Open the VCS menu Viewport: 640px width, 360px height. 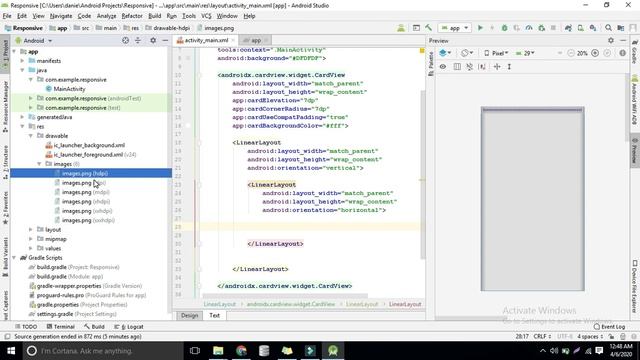pos(206,16)
